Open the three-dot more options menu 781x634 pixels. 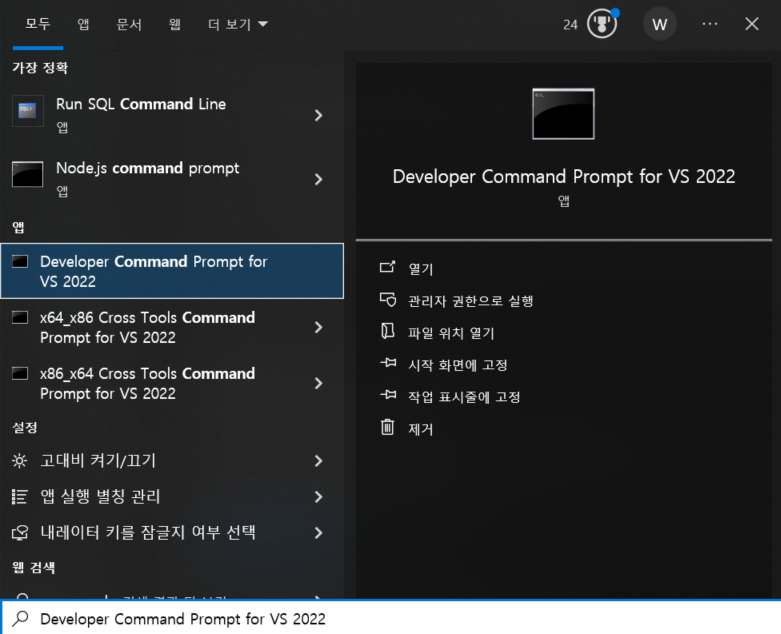(x=710, y=24)
